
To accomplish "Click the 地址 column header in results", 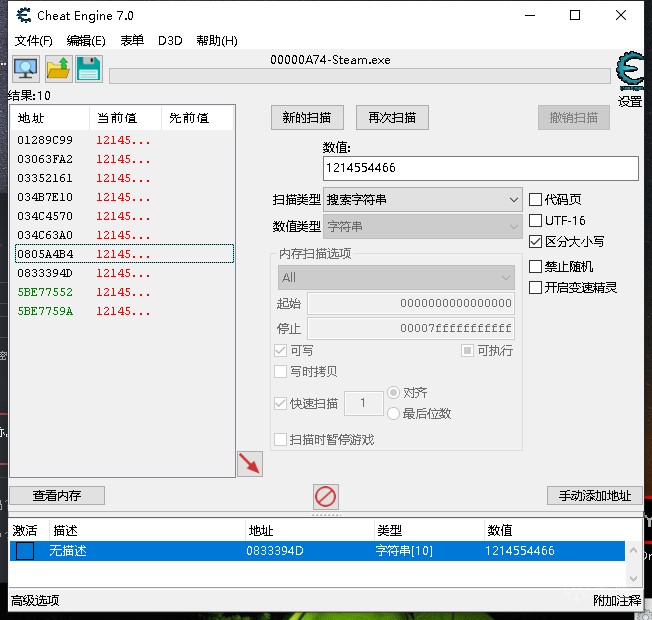I will 49,118.
